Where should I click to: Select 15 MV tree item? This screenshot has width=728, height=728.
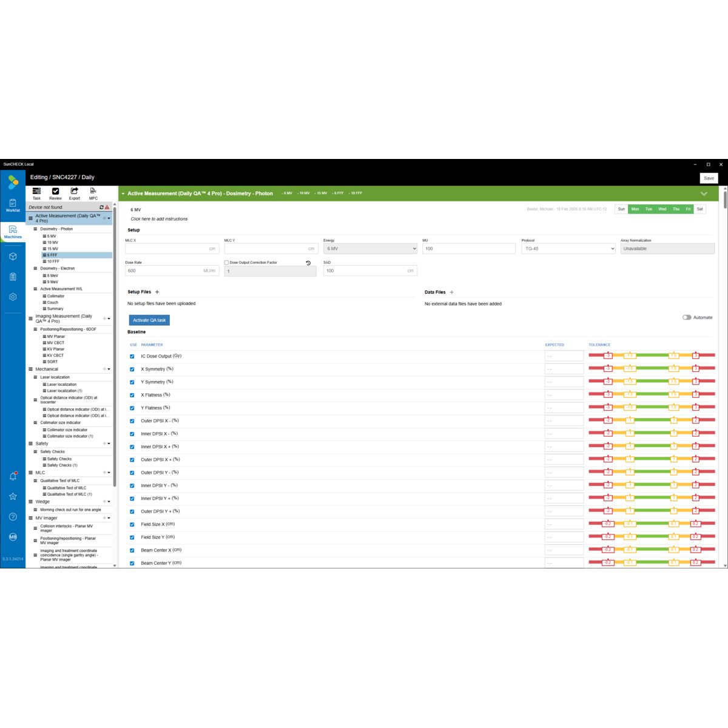click(52, 249)
